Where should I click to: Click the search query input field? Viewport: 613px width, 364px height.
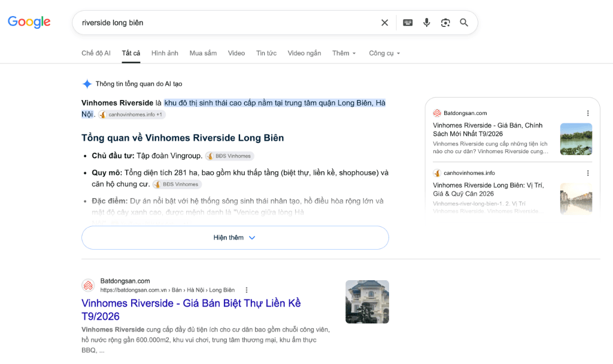click(x=227, y=23)
